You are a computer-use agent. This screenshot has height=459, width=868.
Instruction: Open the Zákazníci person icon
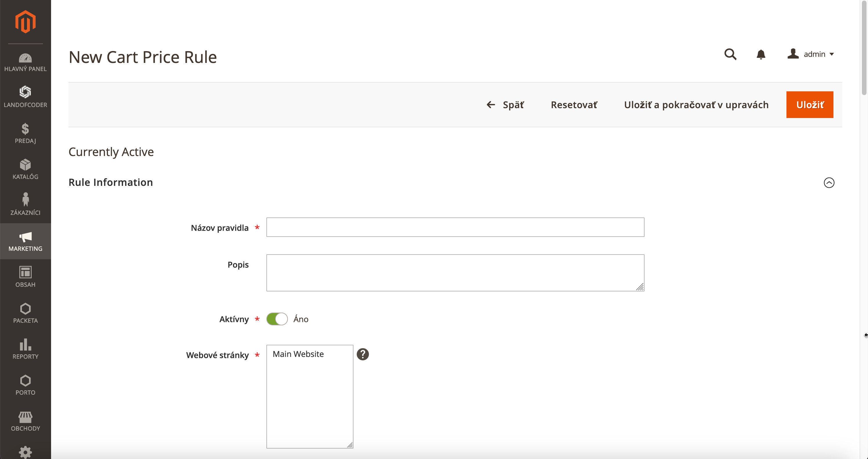(25, 199)
